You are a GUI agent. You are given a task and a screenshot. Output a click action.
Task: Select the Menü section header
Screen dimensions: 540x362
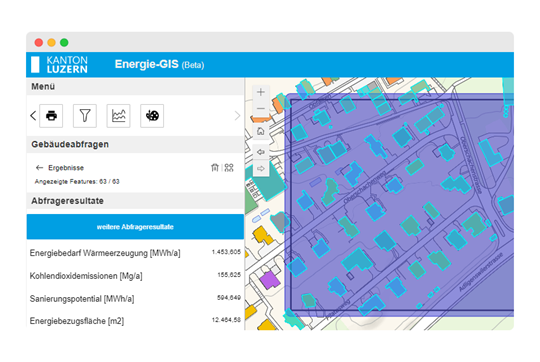tap(43, 86)
